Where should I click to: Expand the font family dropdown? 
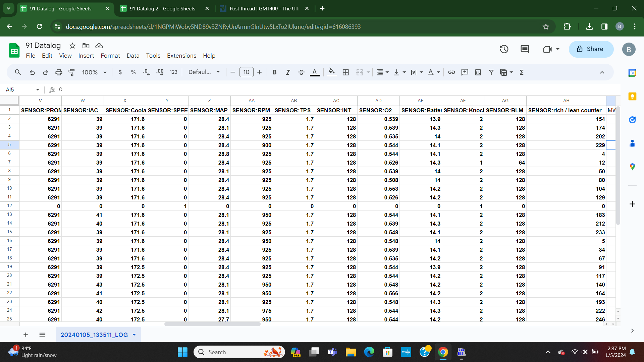(204, 72)
